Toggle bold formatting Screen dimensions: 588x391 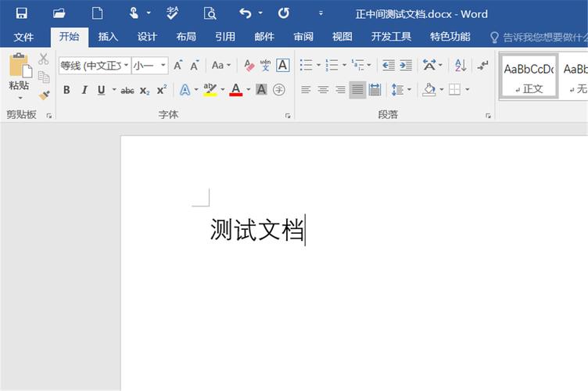point(66,90)
